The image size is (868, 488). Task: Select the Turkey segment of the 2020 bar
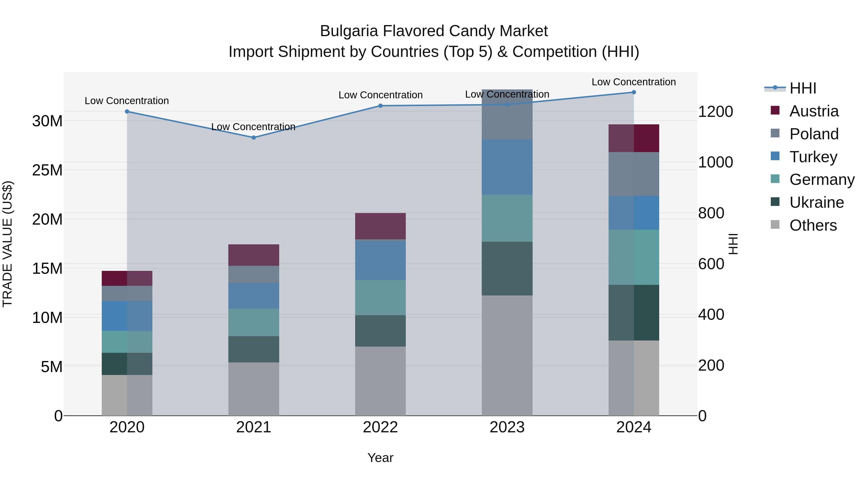pos(127,316)
